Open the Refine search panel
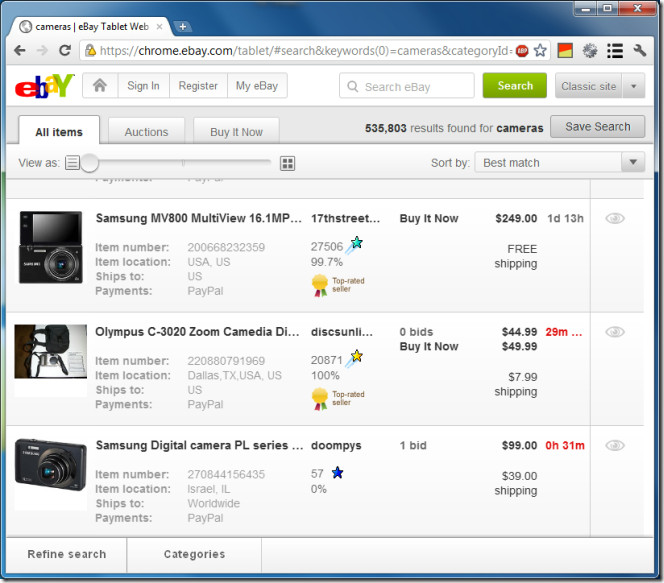The height and width of the screenshot is (583, 664). click(x=66, y=555)
